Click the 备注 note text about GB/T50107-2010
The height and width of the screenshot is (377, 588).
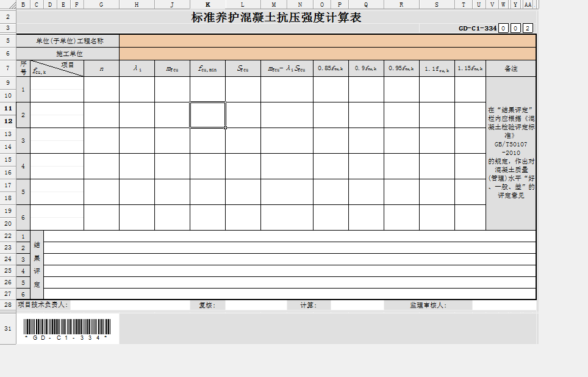pos(511,153)
